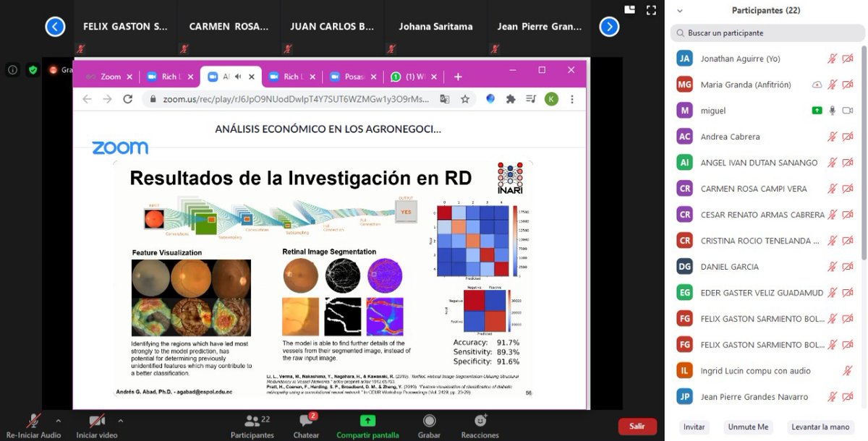Toggle Iniciar video camera button
Screen dimensions: 868x441
coord(97,425)
